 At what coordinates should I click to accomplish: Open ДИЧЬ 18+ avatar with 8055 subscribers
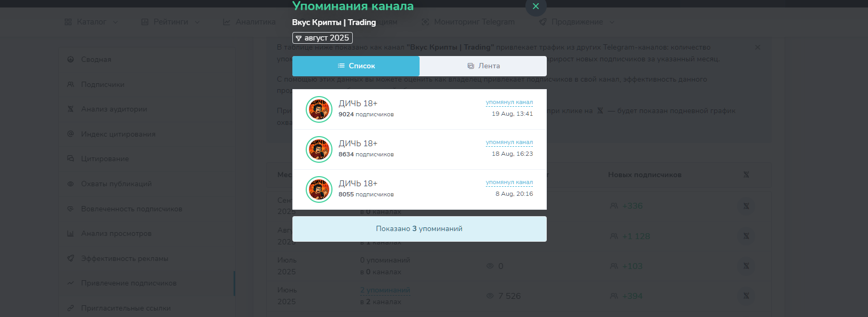319,189
